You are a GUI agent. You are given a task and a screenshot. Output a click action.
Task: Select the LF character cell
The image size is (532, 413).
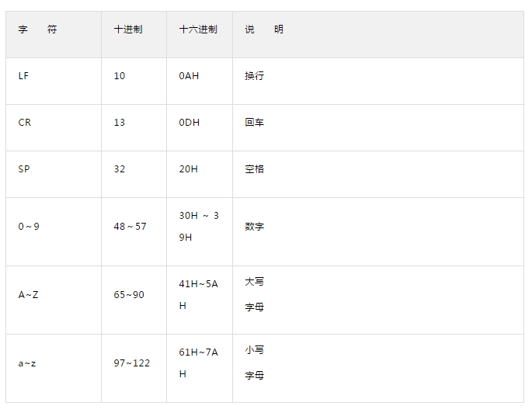tap(24, 76)
